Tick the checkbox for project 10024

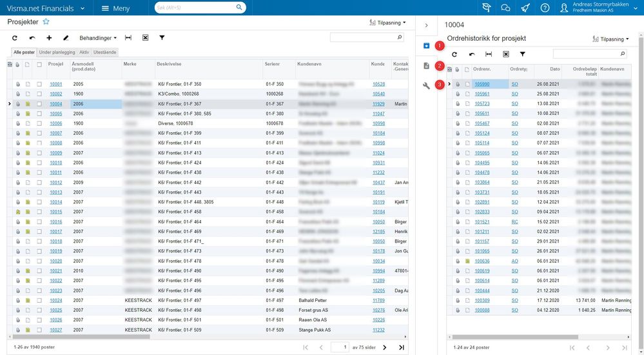tap(39, 301)
